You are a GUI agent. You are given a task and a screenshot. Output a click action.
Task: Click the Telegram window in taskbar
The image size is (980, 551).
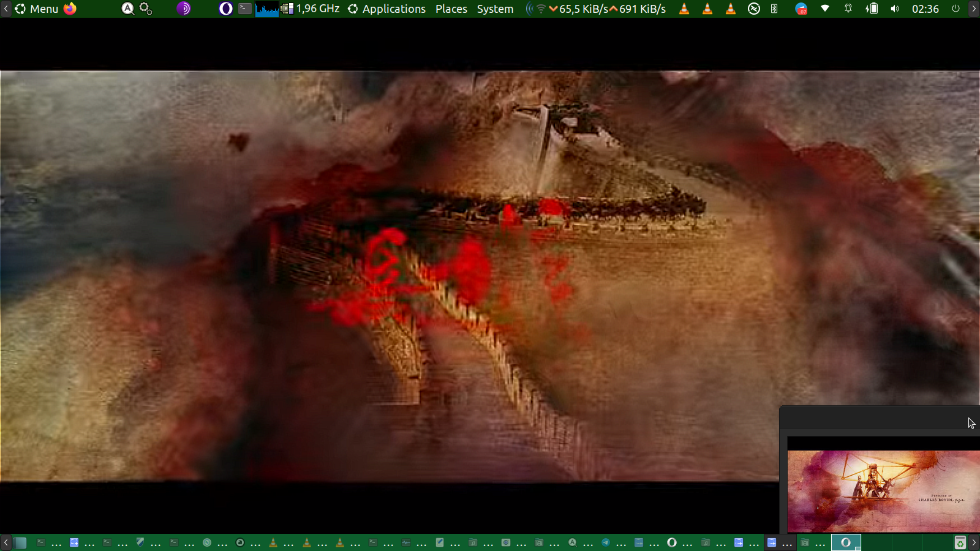(x=613, y=542)
